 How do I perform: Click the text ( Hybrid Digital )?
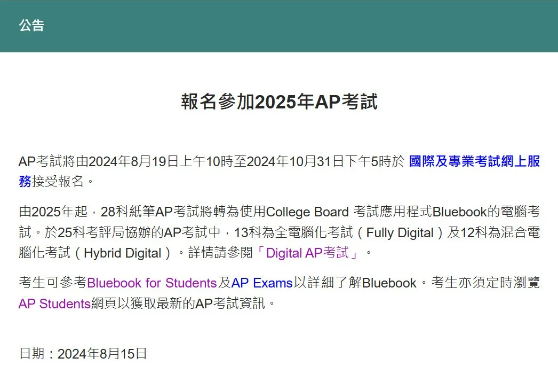point(123,253)
